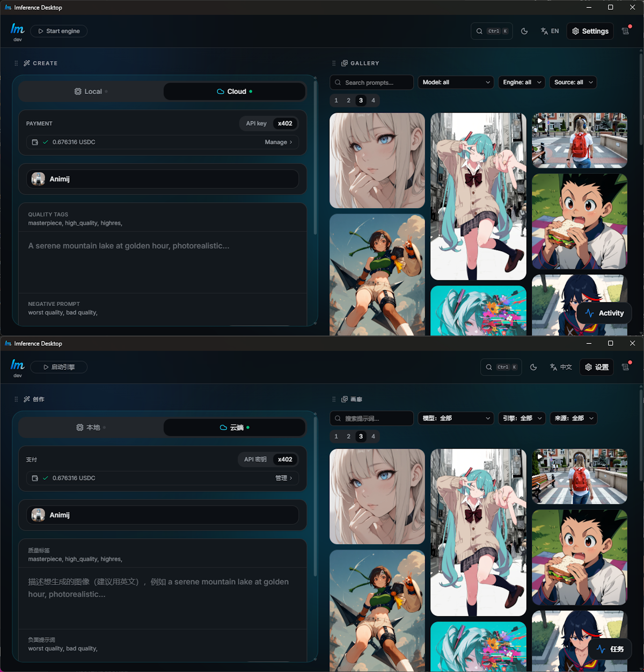
Task: Open 引擎: 全部 dropdown
Action: (x=521, y=419)
